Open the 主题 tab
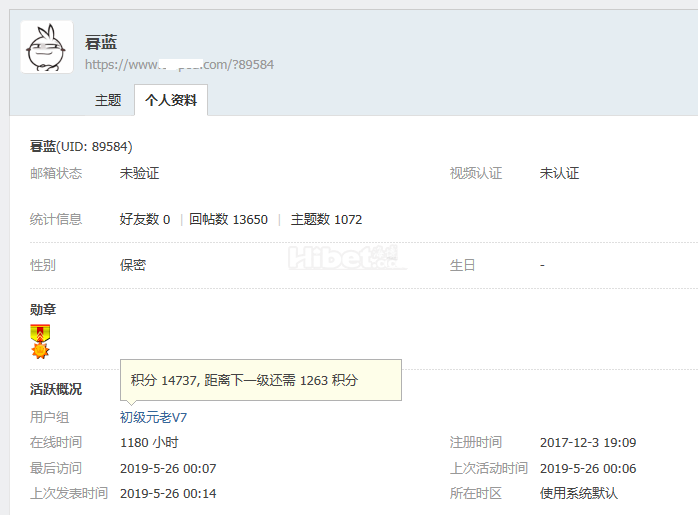Screen dimensions: 698x515 108,100
